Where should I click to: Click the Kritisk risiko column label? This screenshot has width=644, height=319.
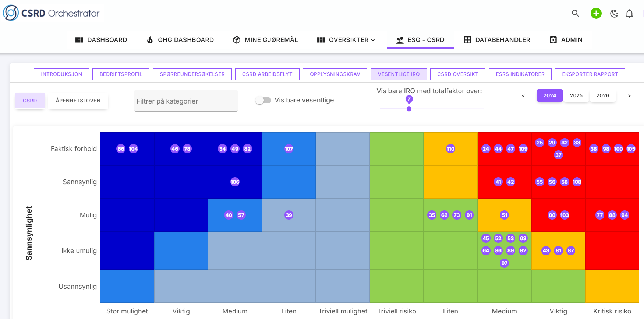pos(612,311)
